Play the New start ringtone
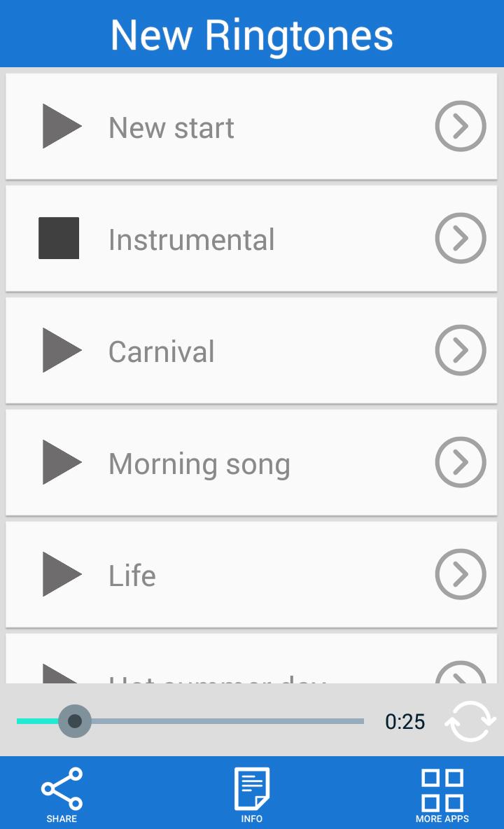Image resolution: width=504 pixels, height=829 pixels. point(62,126)
